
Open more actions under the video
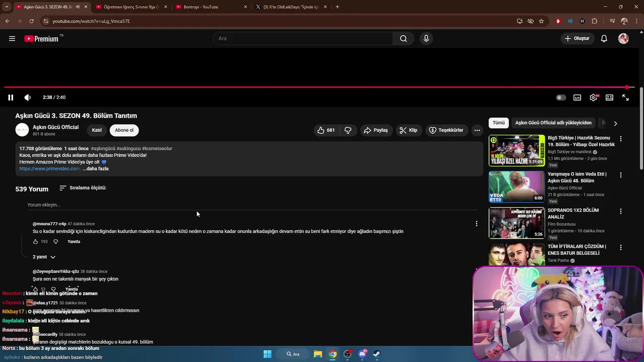pos(477,130)
